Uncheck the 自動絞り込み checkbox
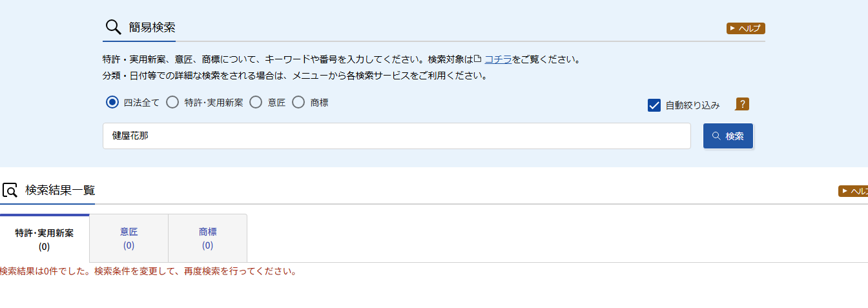 (654, 105)
